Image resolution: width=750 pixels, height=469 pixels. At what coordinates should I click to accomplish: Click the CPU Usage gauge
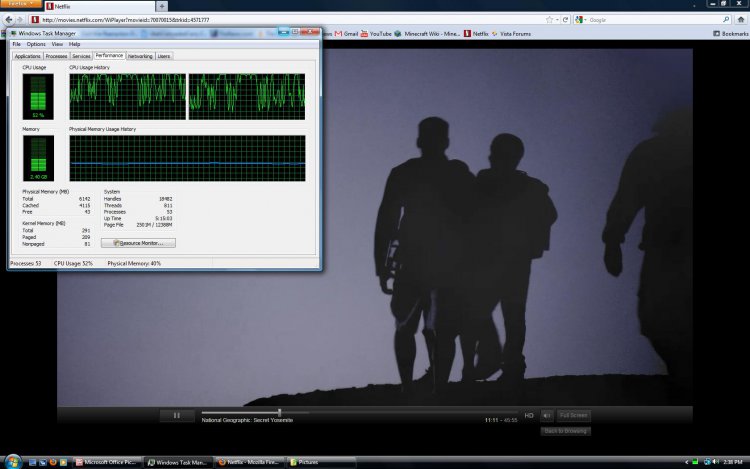click(x=38, y=97)
